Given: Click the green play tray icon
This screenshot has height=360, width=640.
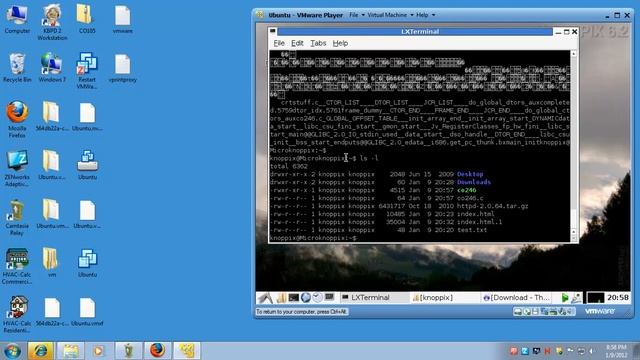Looking at the screenshot, I should [x=565, y=298].
